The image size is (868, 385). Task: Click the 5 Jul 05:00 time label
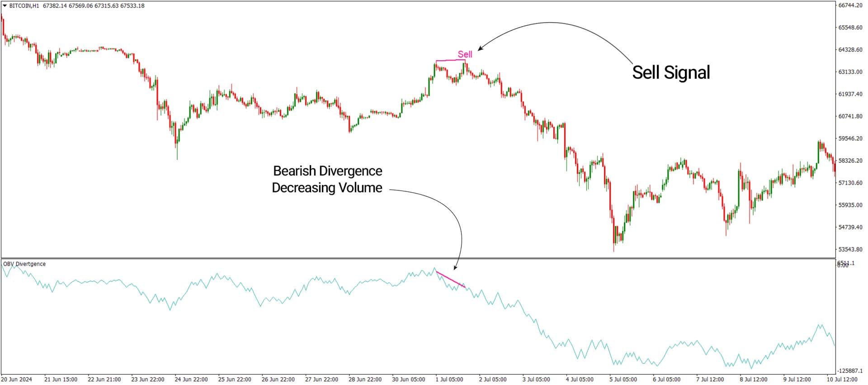click(623, 380)
